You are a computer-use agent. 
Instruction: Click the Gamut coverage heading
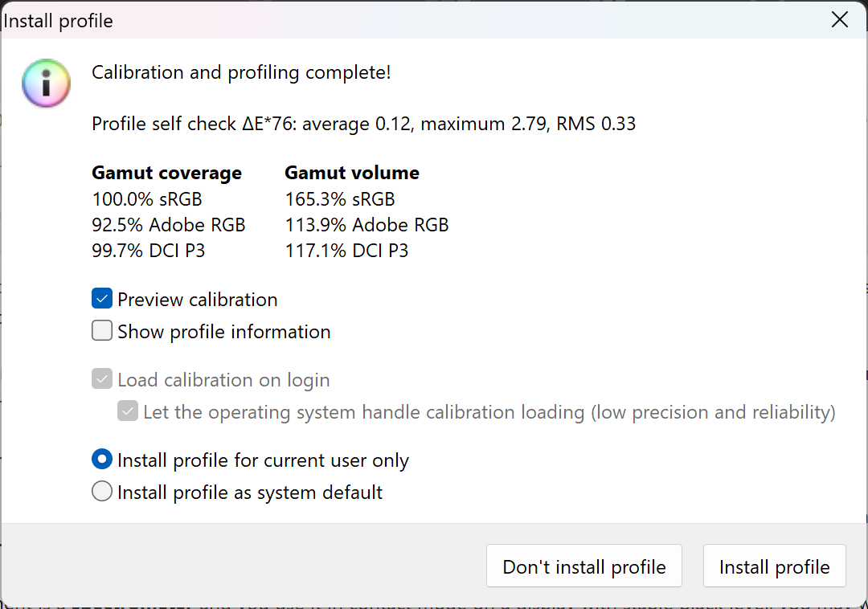click(166, 173)
